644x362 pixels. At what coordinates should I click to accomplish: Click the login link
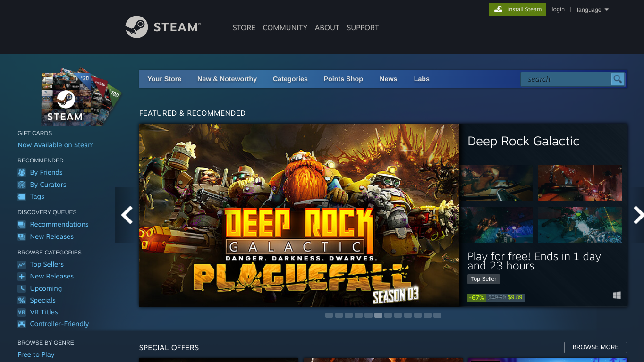[558, 9]
